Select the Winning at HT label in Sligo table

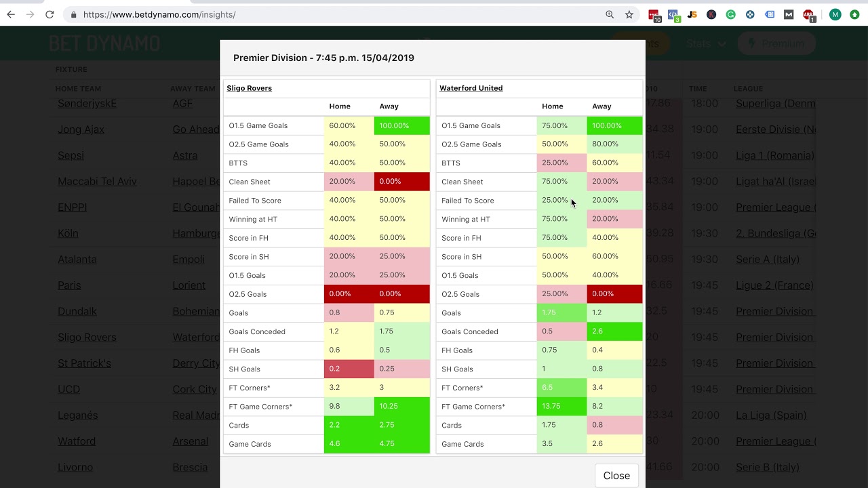click(253, 219)
